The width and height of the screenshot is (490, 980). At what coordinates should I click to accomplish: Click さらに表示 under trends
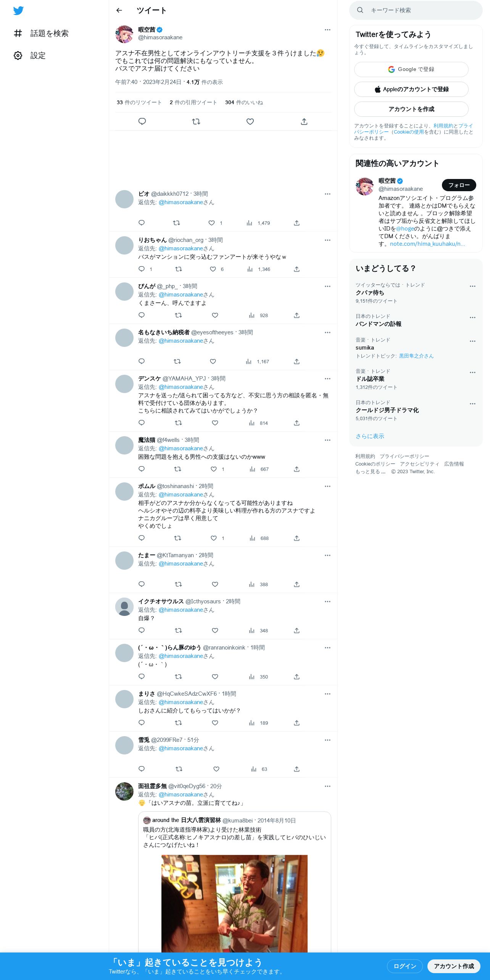click(370, 436)
